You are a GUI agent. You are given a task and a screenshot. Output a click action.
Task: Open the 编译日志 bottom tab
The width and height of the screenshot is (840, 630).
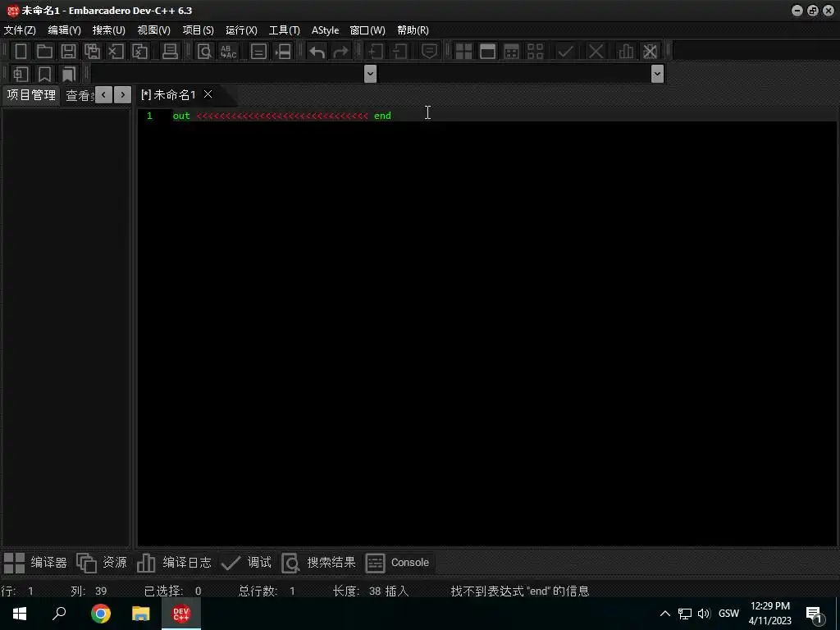pos(174,563)
